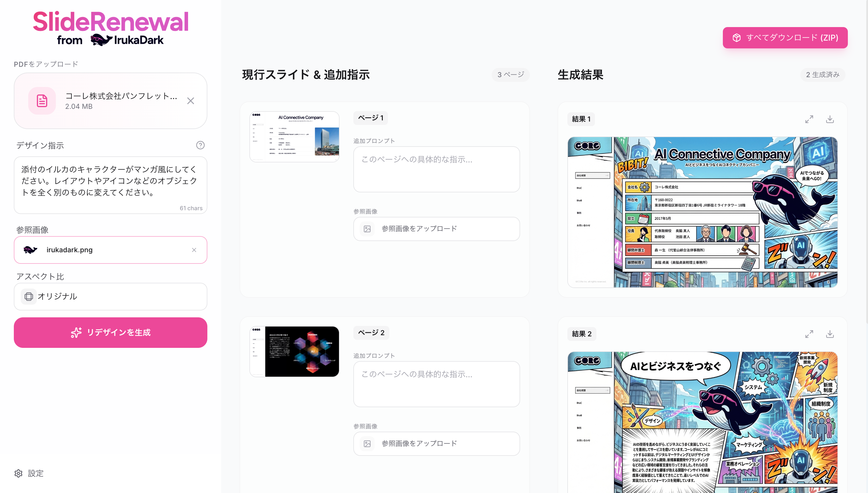Remove the uploaded PDF file with X
This screenshot has width=868, height=493.
(x=191, y=101)
